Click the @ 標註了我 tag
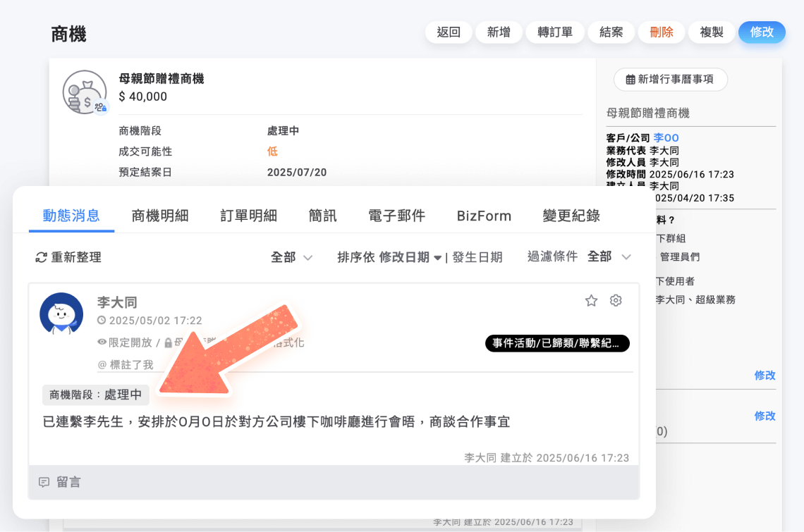 click(x=126, y=365)
